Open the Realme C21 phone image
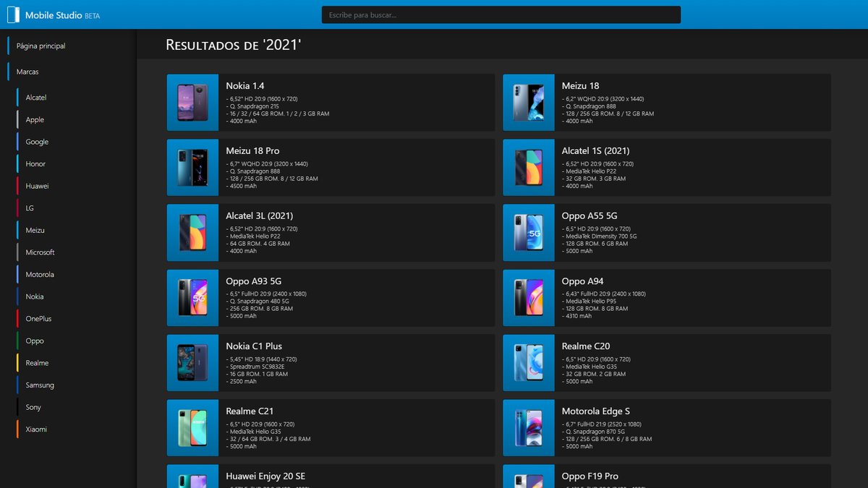Screen dimensions: 868x488 pyautogui.click(x=192, y=428)
